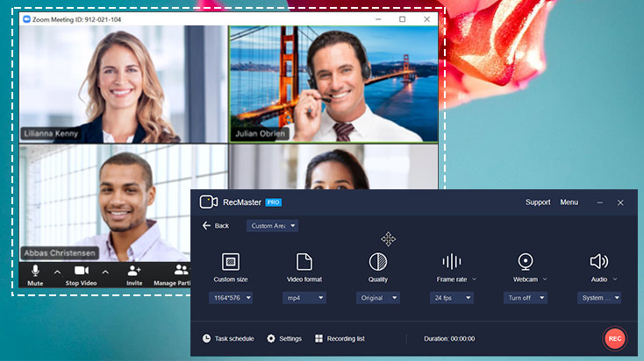Click the Audio speaker icon
Viewport: 644px width, 361px height.
coord(599,261)
